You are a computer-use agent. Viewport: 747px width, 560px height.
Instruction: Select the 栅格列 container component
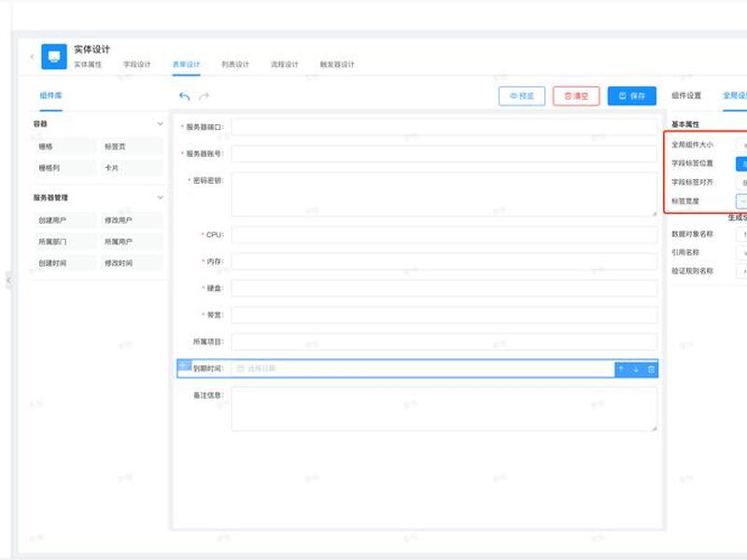click(x=64, y=168)
